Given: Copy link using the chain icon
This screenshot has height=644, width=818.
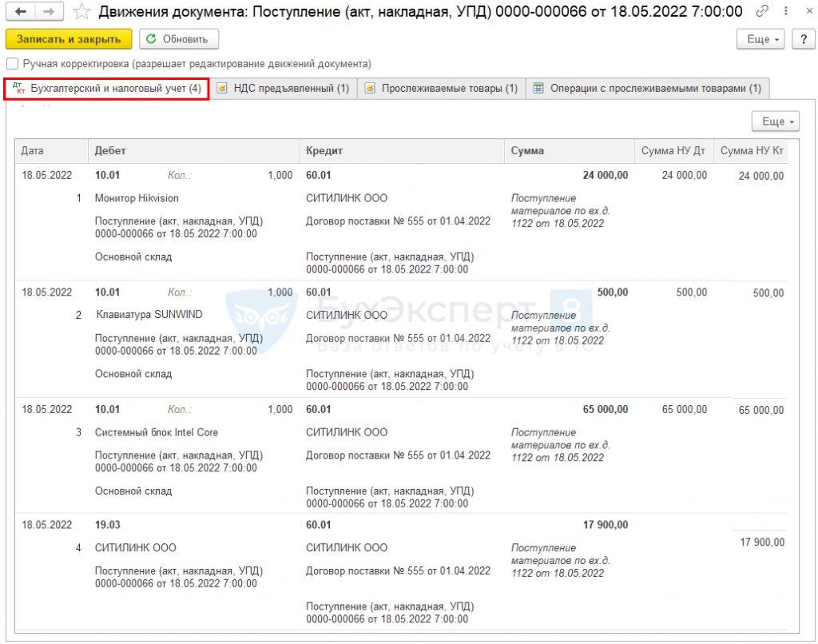Looking at the screenshot, I should [x=762, y=10].
